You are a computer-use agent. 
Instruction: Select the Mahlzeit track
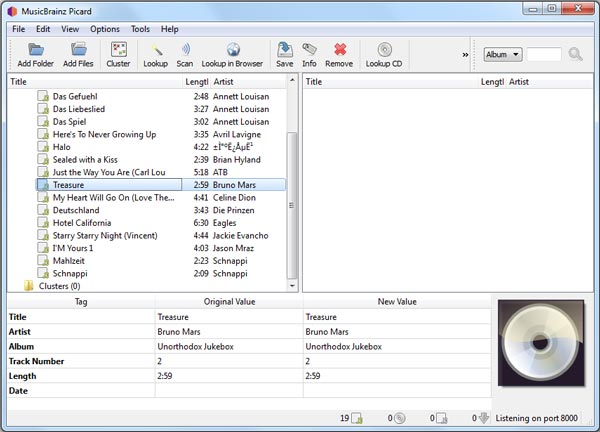[x=161, y=261]
